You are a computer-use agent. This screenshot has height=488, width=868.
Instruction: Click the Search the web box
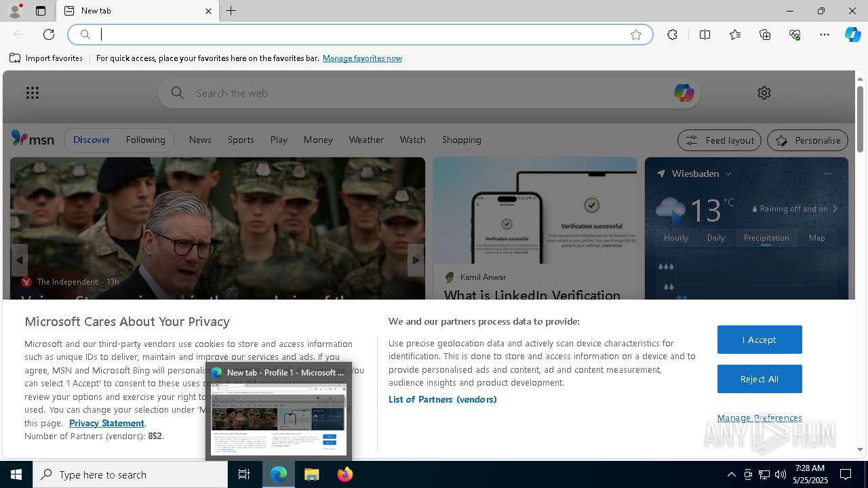click(429, 93)
